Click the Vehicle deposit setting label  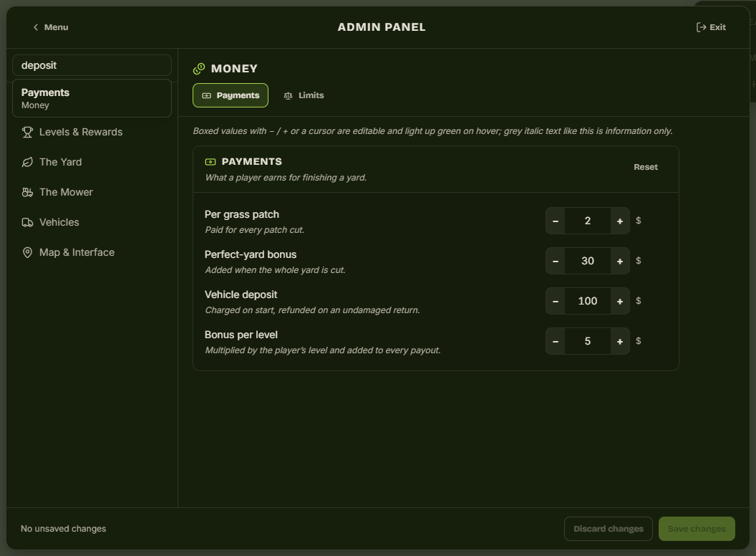[241, 295]
